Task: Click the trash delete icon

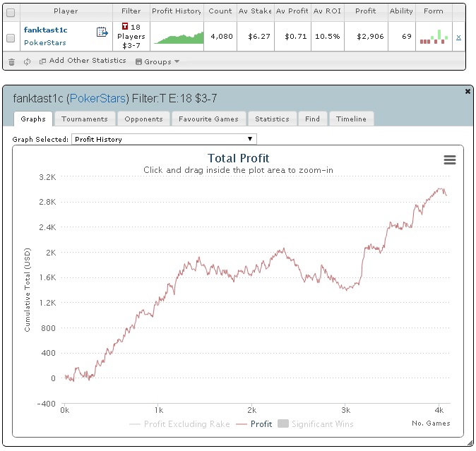Action: click(x=12, y=61)
